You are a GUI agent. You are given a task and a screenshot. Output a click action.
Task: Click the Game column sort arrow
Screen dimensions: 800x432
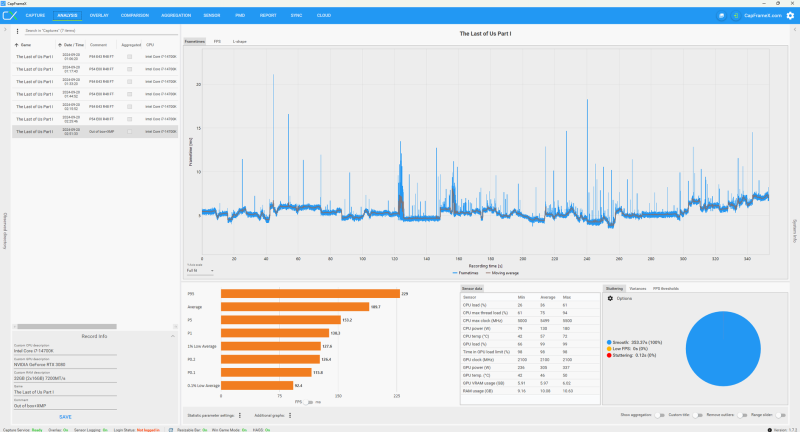16,45
